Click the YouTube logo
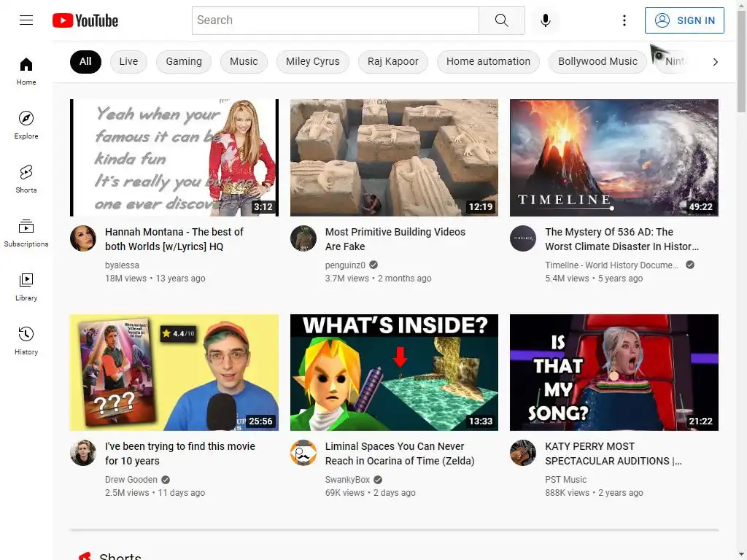This screenshot has height=560, width=747. click(x=85, y=20)
